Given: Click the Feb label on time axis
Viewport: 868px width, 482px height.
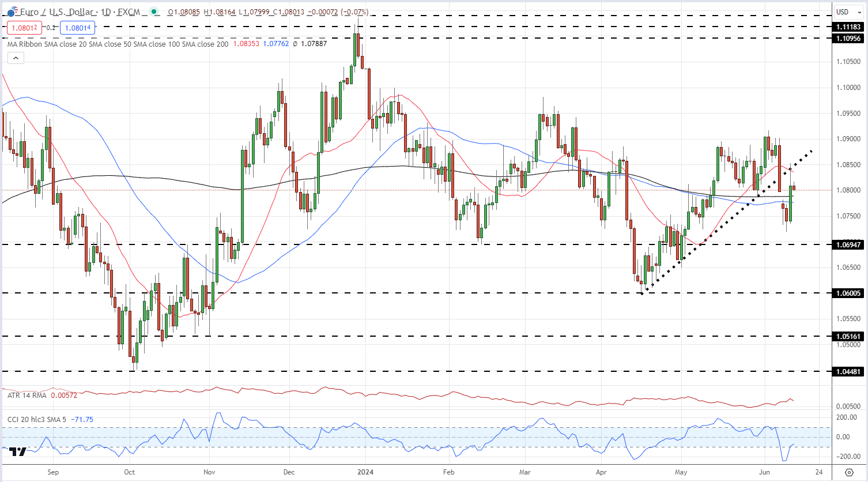Looking at the screenshot, I should (448, 472).
